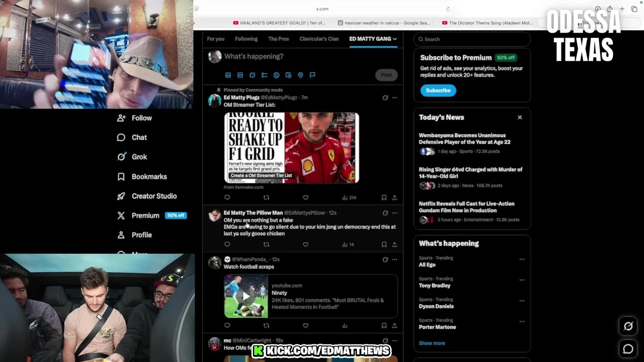The height and width of the screenshot is (362, 644).
Task: Reply to the Ed Matty Plugz post
Action: (x=227, y=198)
